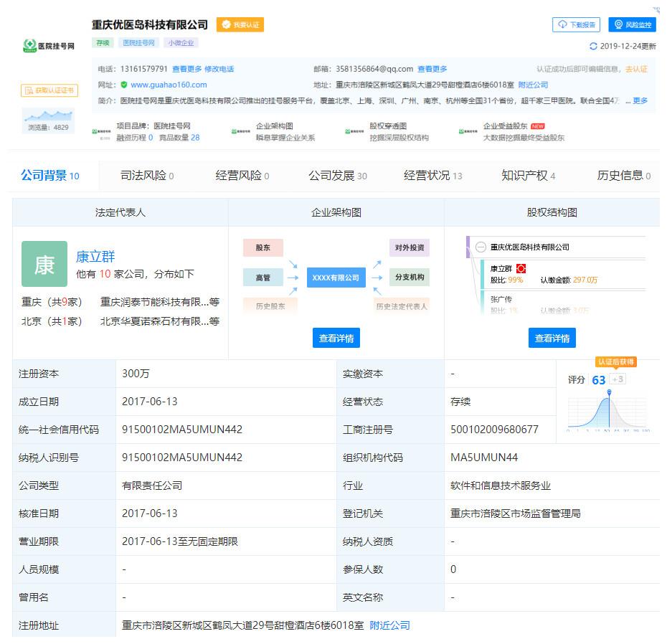This screenshot has height=644, width=667.
Task: Download the company report via 下载报告
Action: 576,24
